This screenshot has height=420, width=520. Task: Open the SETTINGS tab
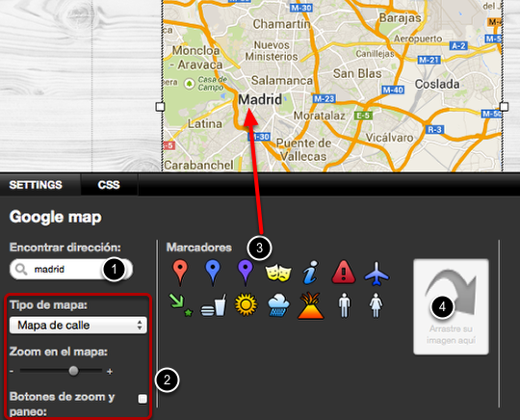pos(36,185)
